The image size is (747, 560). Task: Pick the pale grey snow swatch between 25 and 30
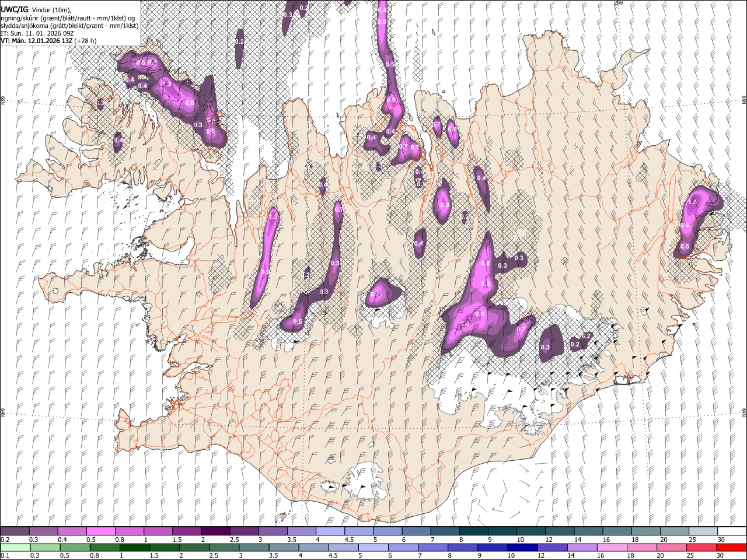(x=703, y=531)
